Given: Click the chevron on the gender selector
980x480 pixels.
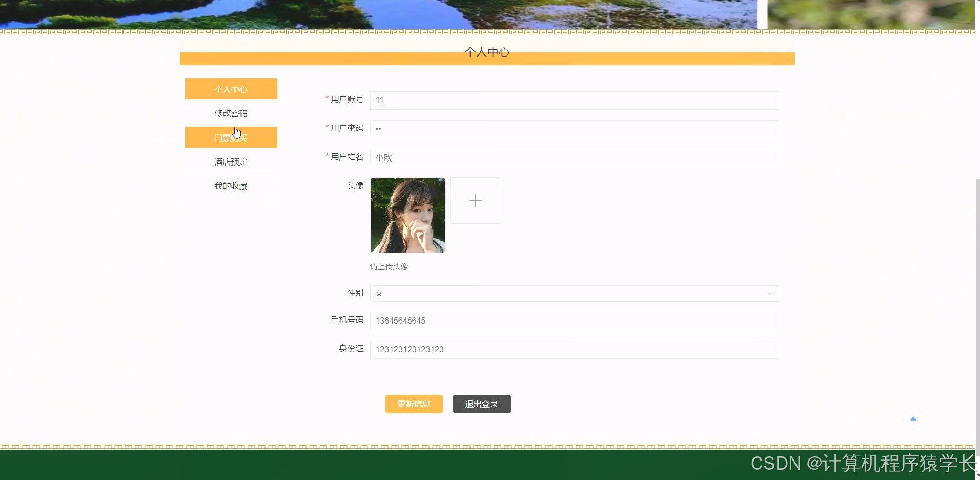Looking at the screenshot, I should point(770,293).
